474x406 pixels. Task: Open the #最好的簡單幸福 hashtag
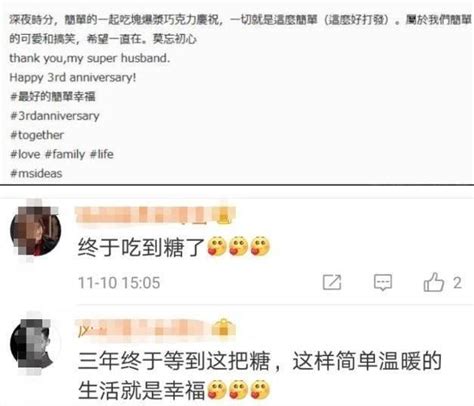[x=53, y=97]
